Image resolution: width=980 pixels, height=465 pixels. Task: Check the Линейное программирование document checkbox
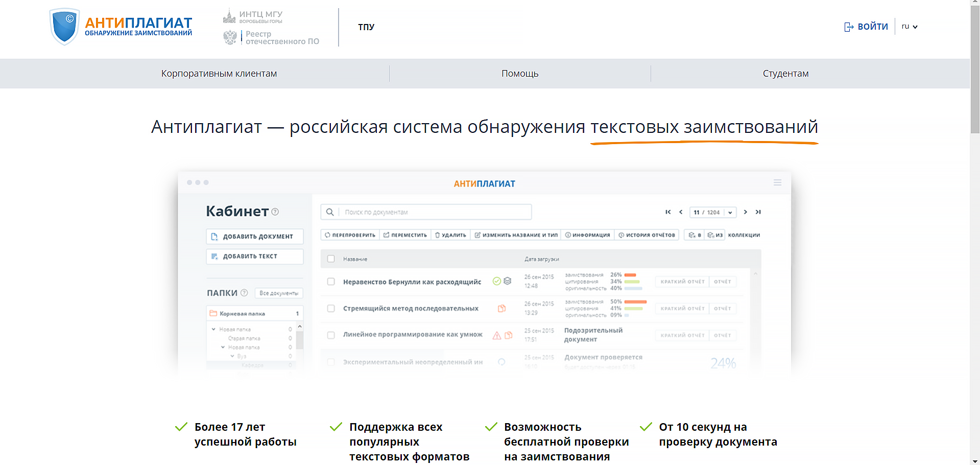click(x=331, y=335)
